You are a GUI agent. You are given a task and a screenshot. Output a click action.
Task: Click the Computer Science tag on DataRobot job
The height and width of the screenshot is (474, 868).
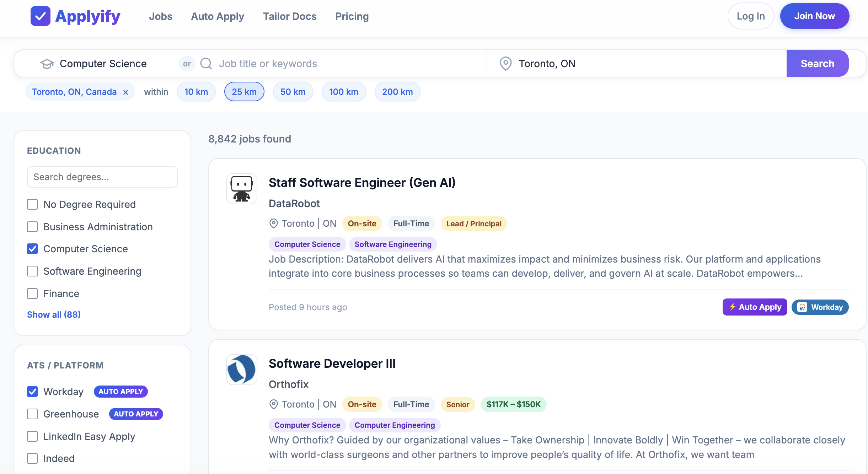[x=307, y=244]
